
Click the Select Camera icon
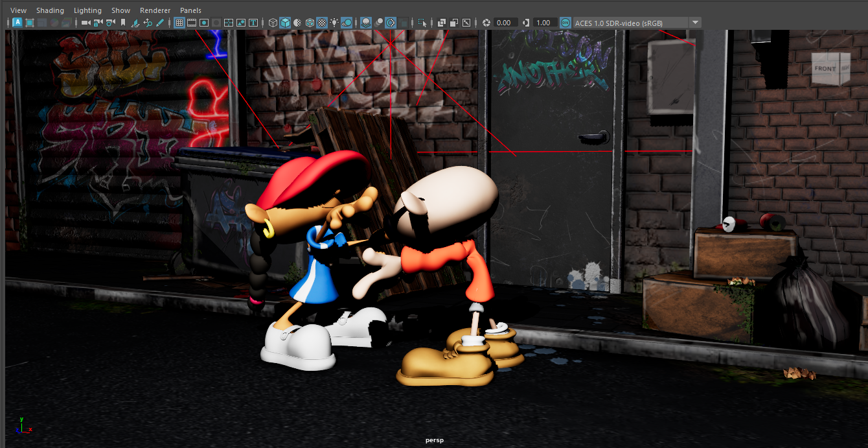(86, 23)
